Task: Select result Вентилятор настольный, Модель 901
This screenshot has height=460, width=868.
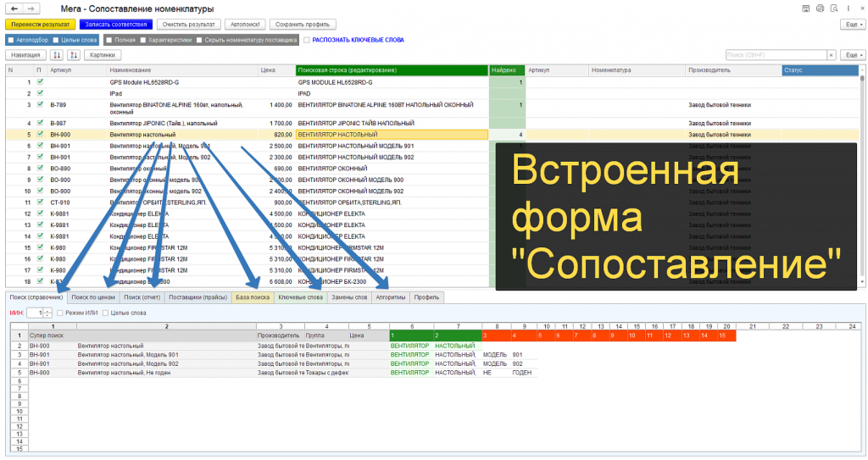Action: click(166, 355)
